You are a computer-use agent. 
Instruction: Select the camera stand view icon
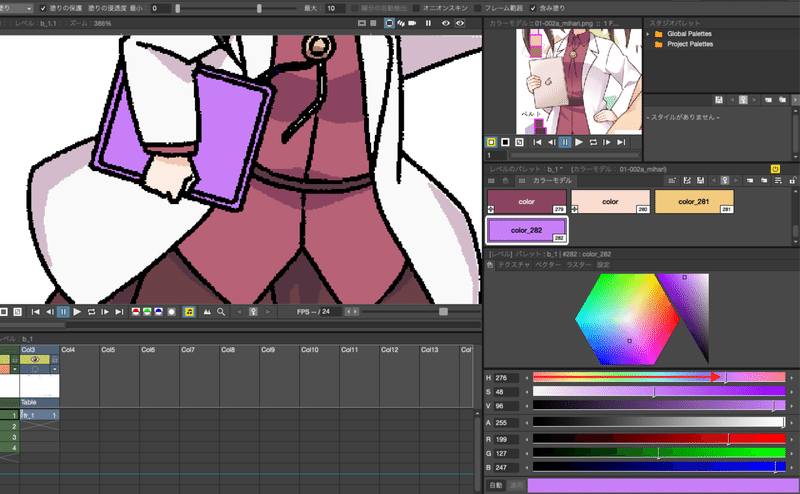click(x=389, y=23)
